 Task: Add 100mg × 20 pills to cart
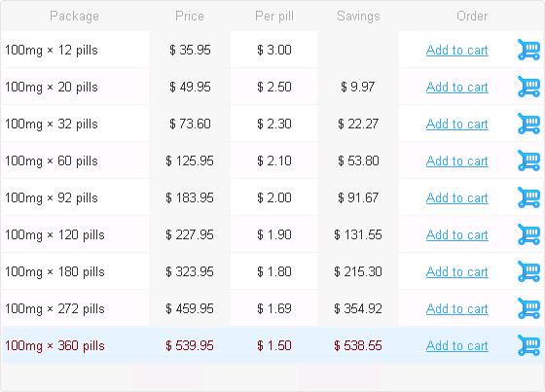coord(457,87)
